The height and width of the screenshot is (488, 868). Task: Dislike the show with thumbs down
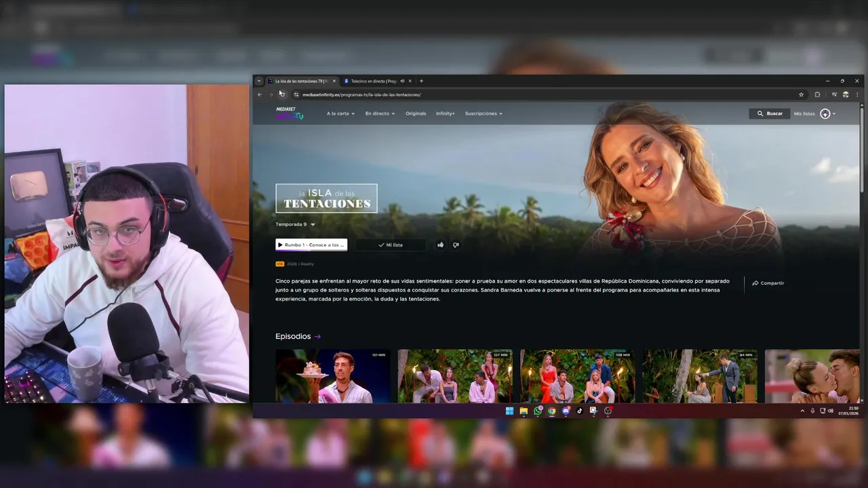pyautogui.click(x=456, y=245)
